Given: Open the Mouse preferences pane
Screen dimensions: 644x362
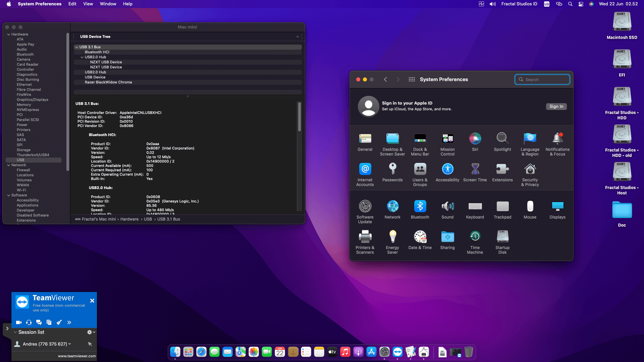Looking at the screenshot, I should pyautogui.click(x=530, y=210).
